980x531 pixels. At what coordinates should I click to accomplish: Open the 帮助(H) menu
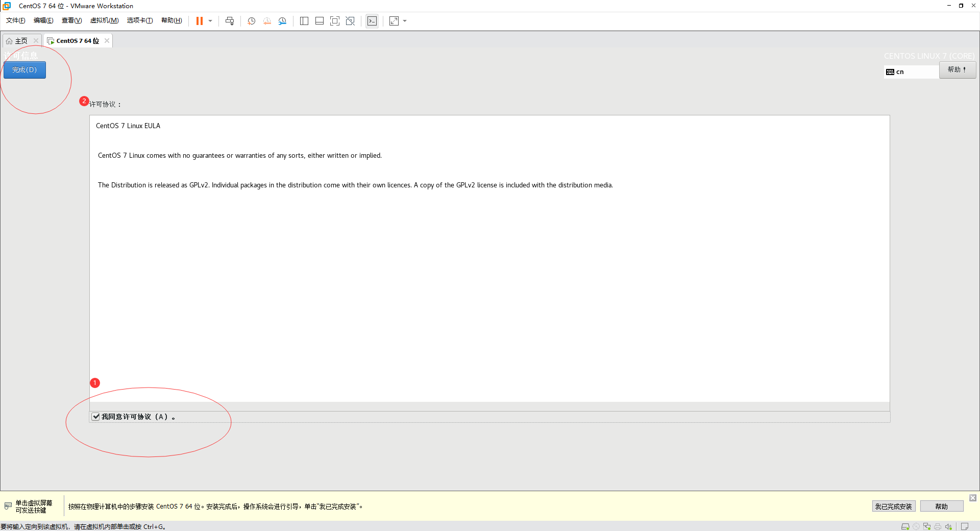click(171, 20)
